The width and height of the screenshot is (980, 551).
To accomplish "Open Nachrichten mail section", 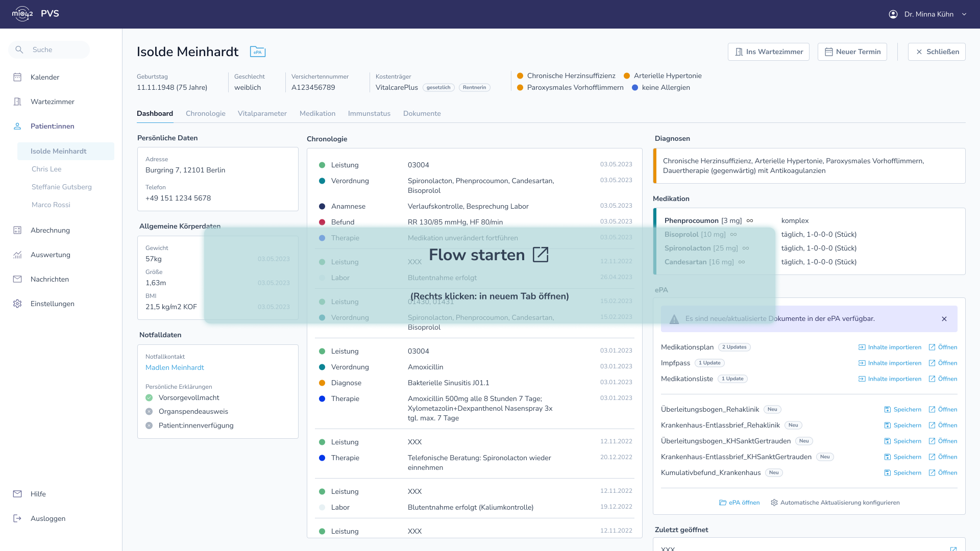I will coord(50,279).
